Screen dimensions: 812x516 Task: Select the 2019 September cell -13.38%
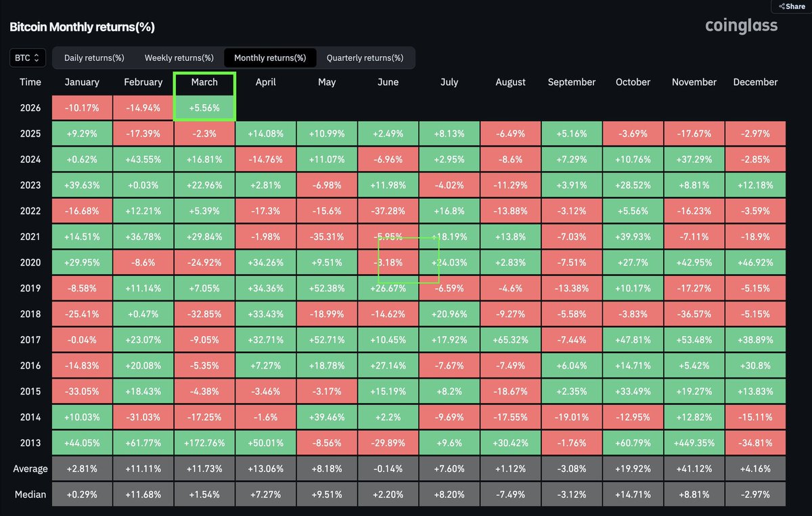[x=572, y=288]
